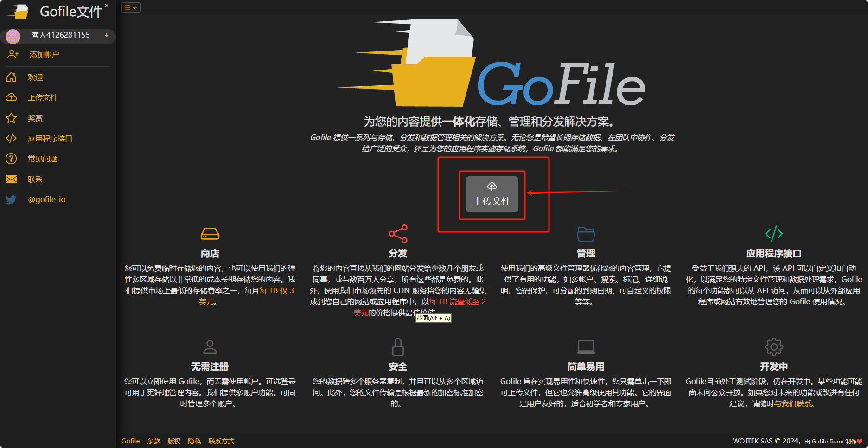Open the 与我们联系 link
868x448 pixels.
click(x=793, y=404)
